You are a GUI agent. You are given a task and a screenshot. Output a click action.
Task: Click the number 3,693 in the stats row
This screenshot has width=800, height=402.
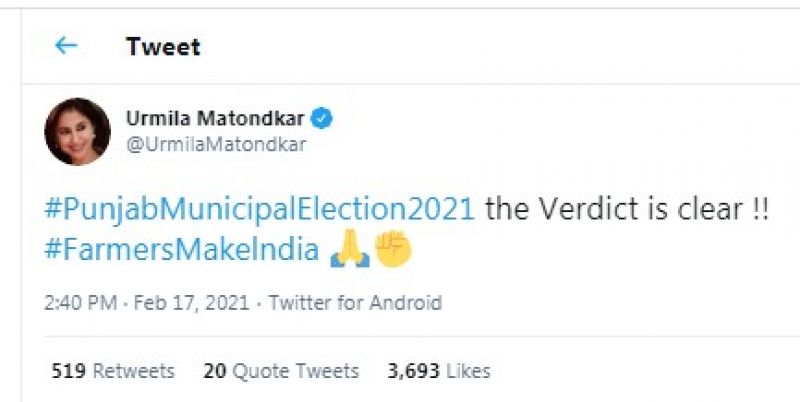414,371
